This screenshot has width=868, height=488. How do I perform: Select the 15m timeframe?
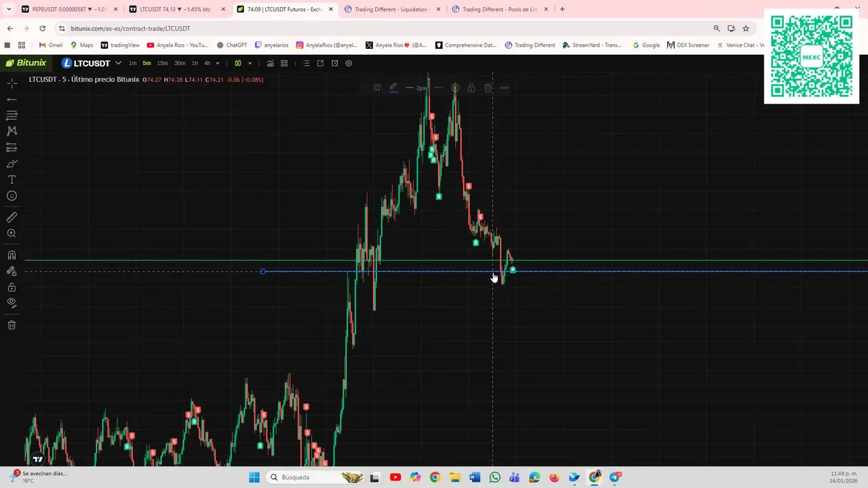point(163,63)
